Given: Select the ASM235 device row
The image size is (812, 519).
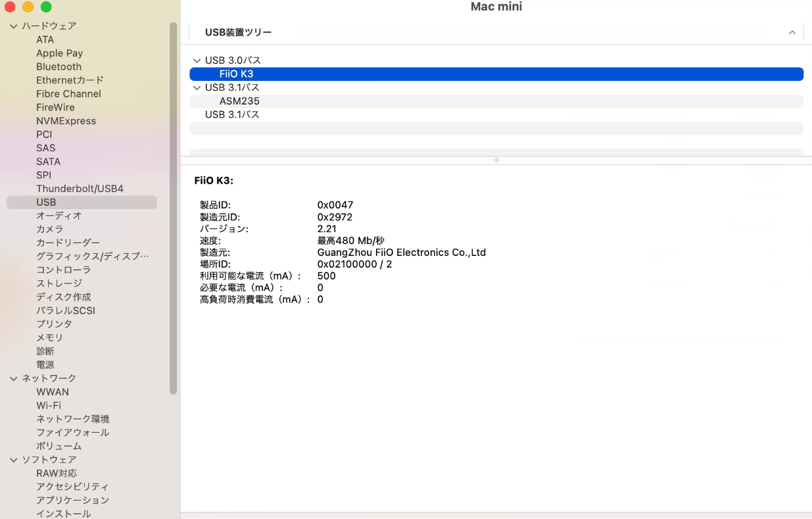Looking at the screenshot, I should click(x=496, y=101).
